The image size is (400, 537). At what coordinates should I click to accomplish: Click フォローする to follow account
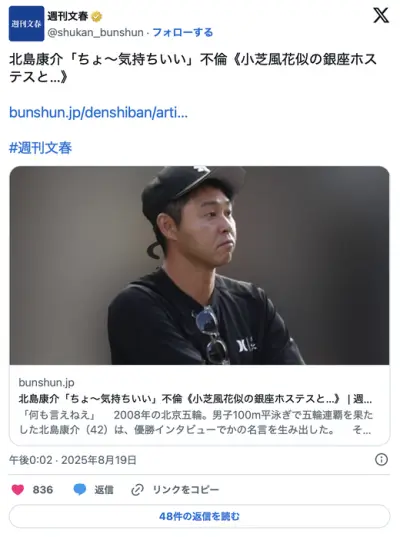pyautogui.click(x=183, y=33)
